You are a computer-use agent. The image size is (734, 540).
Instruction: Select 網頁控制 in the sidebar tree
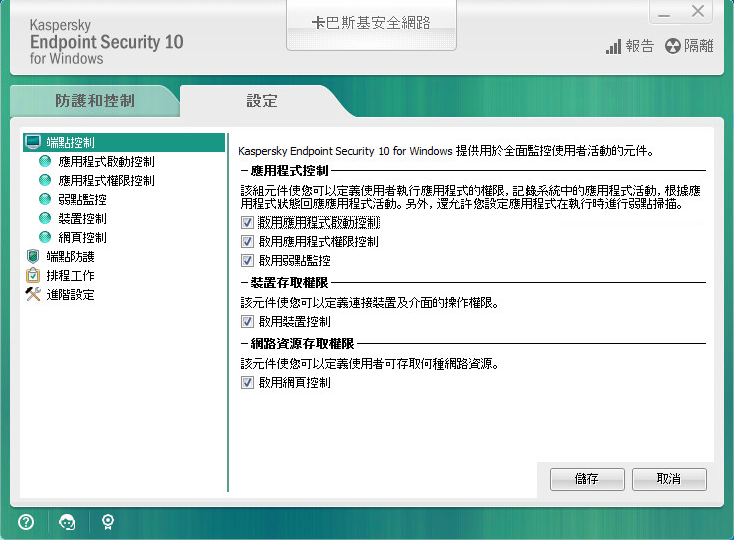(x=82, y=238)
